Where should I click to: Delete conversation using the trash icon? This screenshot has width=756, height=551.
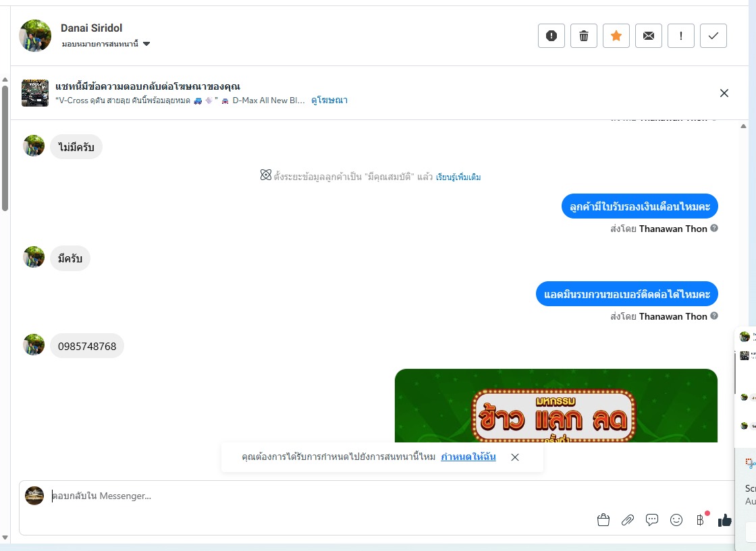(583, 36)
